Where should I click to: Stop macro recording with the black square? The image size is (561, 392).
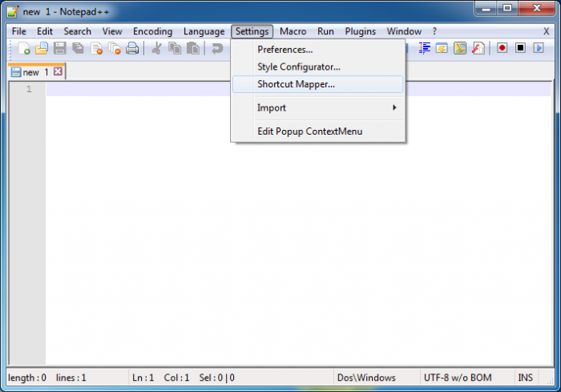521,48
